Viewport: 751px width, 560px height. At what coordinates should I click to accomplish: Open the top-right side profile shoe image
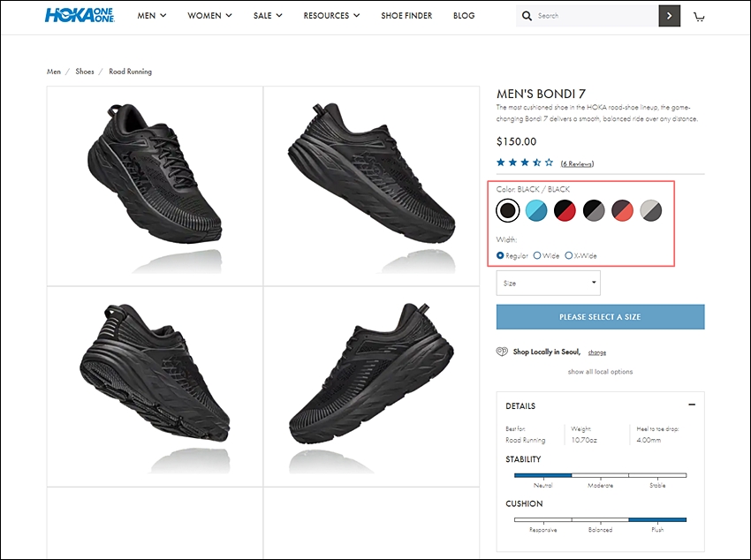(x=371, y=185)
